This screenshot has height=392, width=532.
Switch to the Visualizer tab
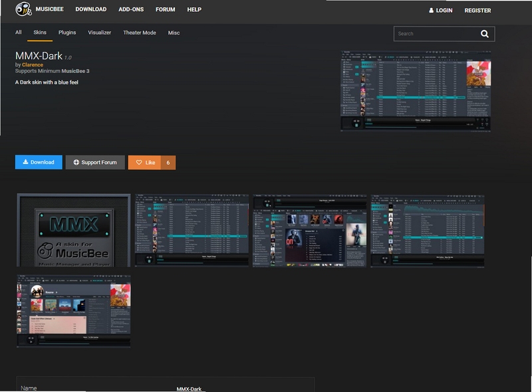pos(99,33)
